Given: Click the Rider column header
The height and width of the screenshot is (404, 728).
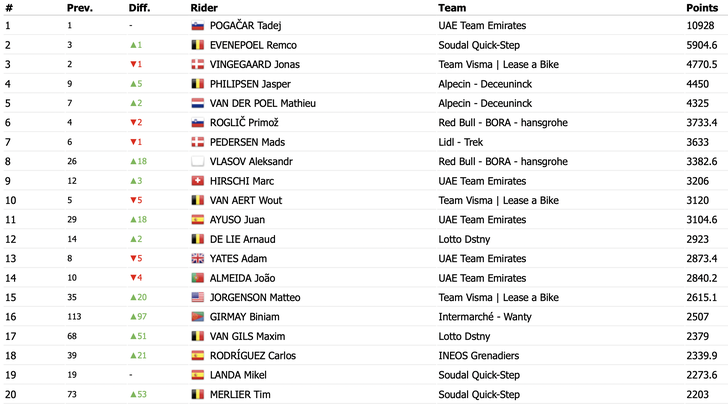Looking at the screenshot, I should click(204, 8).
